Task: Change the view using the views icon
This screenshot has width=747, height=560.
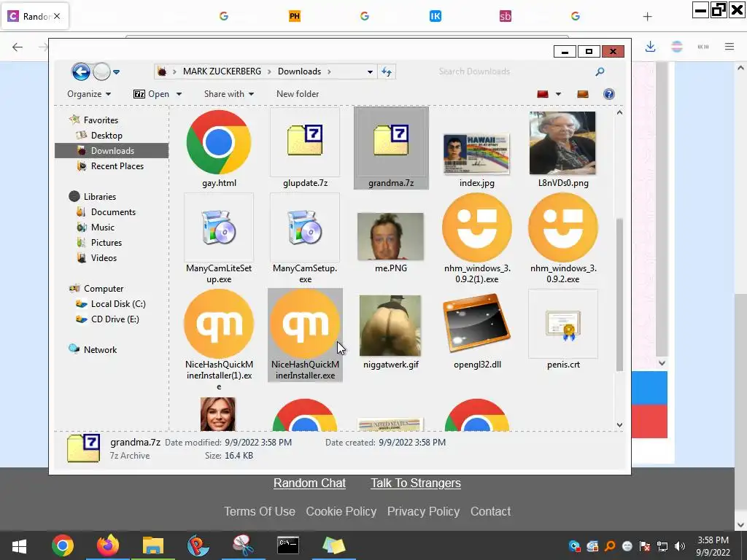Action: 543,94
